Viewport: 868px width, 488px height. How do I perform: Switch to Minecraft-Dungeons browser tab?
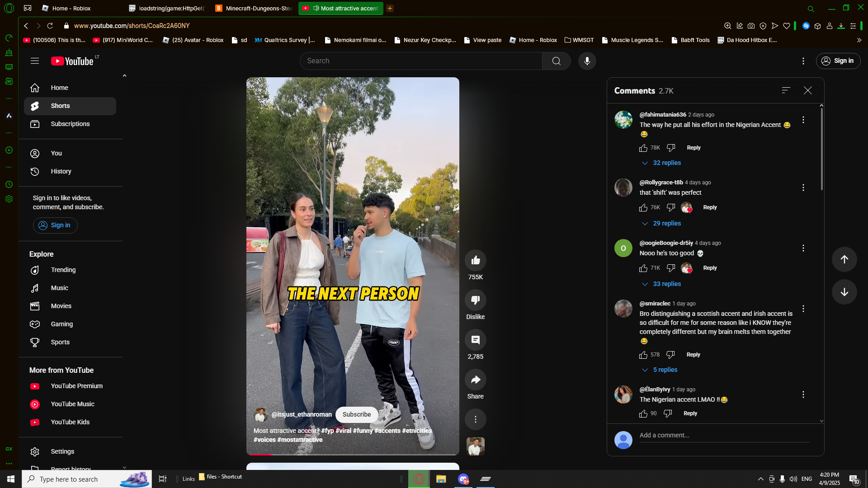[254, 9]
